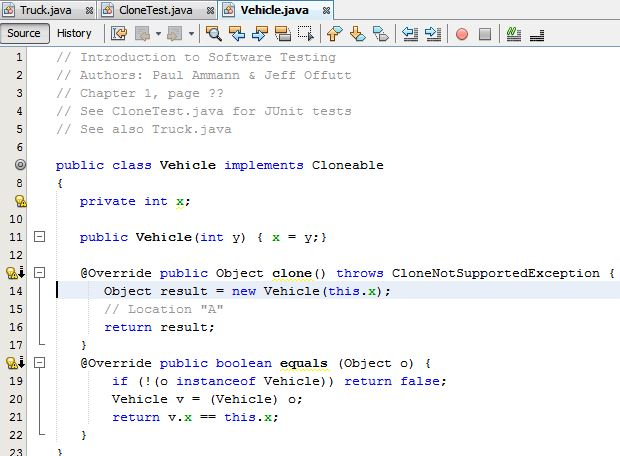Click "return v.x == this.x;" line
This screenshot has width=620, height=456.
point(195,417)
